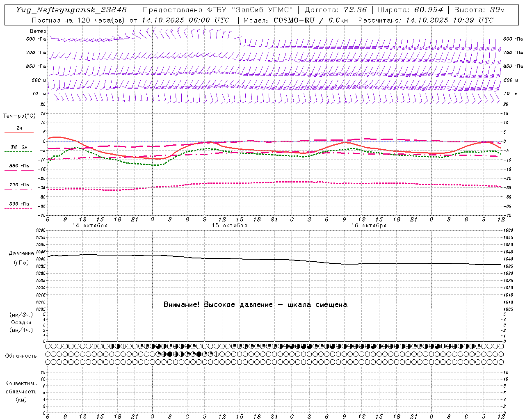The height and width of the screenshot is (420, 525).
Task: Click the station name Yug_Nefteyugansk_23848
Action: (71, 10)
